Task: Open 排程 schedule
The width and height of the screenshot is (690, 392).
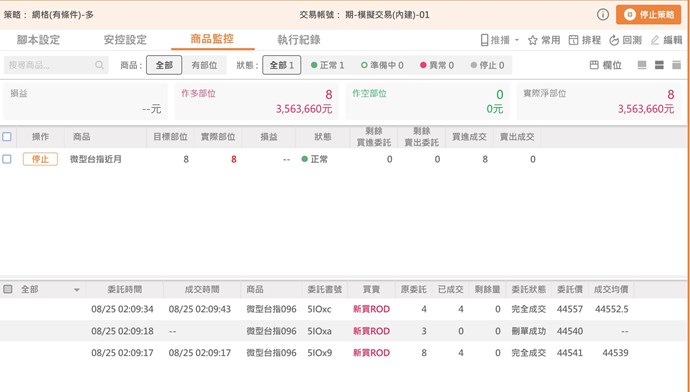Action: click(584, 40)
